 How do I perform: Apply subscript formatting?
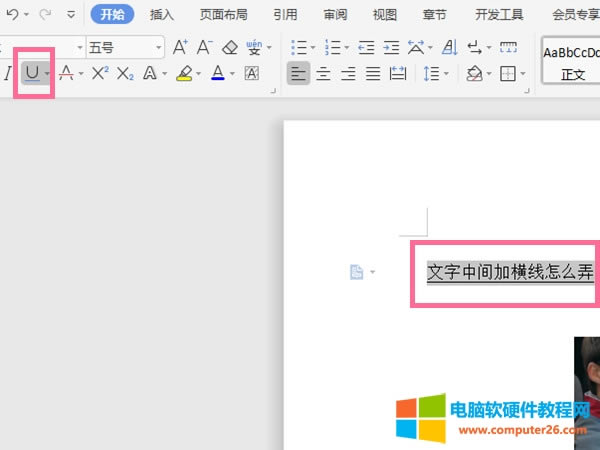pyautogui.click(x=125, y=73)
